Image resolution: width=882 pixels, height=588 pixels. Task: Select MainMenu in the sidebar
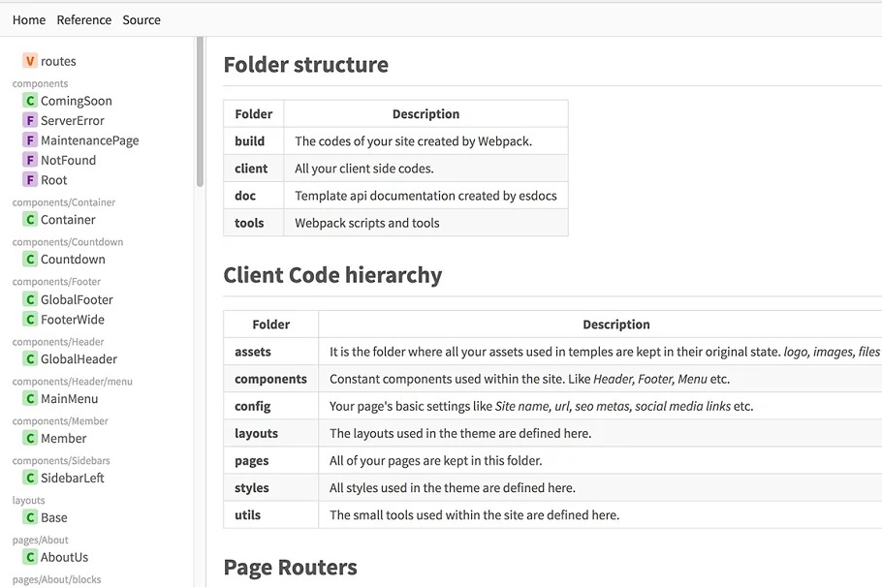tap(69, 399)
